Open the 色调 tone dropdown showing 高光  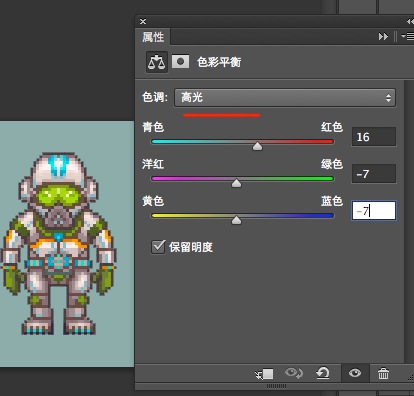tap(285, 98)
